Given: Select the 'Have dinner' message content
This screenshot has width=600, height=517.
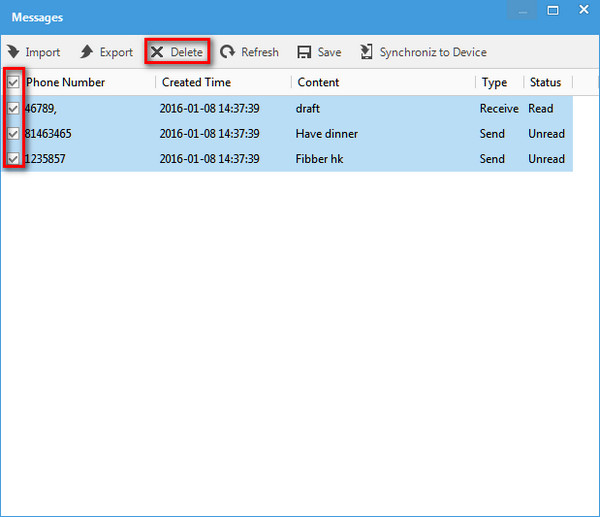Looking at the screenshot, I should click(326, 133).
